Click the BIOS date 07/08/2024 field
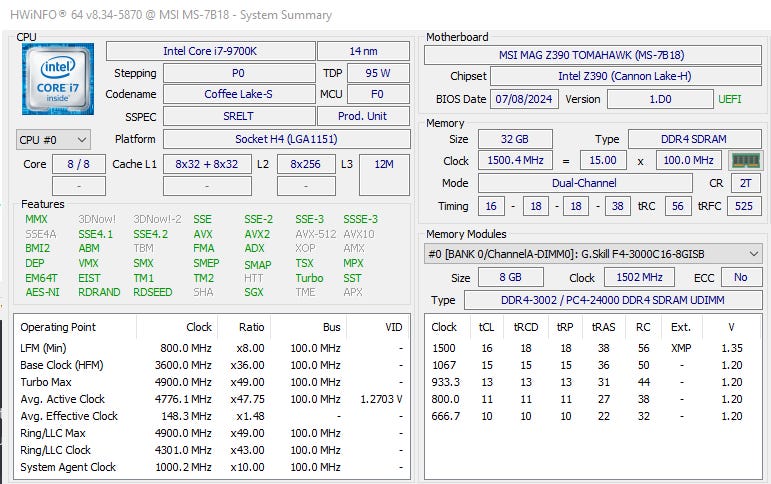 click(523, 99)
